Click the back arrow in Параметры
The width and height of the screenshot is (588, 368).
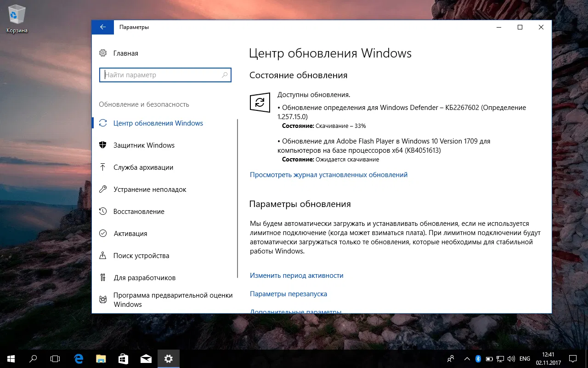(x=102, y=27)
